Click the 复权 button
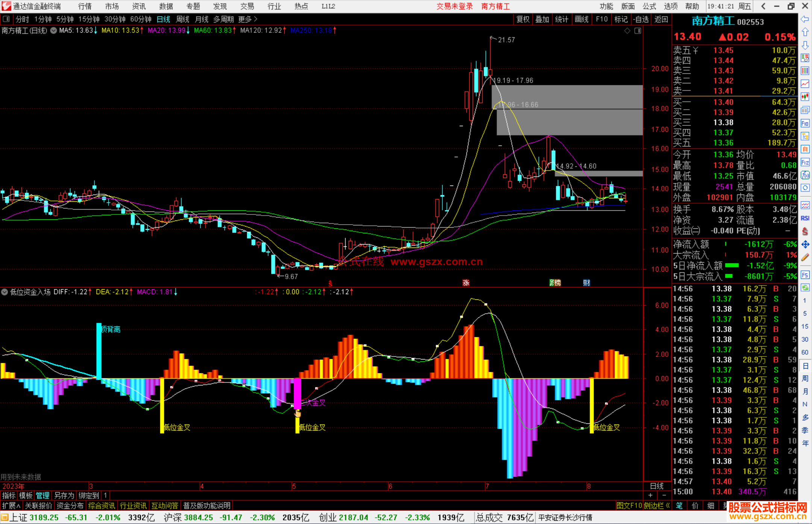Viewport: 812px width, 524px height. click(523, 19)
